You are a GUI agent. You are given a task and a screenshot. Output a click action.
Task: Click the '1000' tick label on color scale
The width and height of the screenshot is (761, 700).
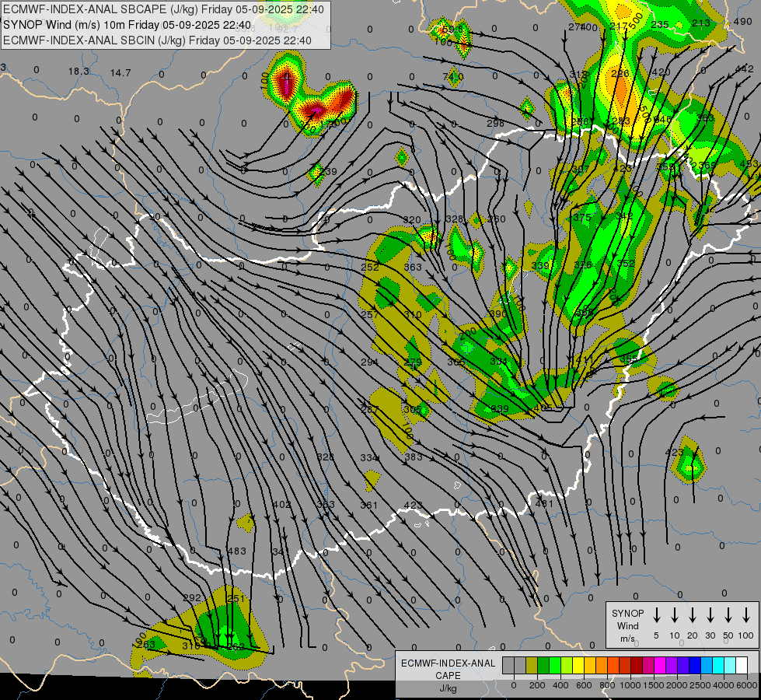630,685
